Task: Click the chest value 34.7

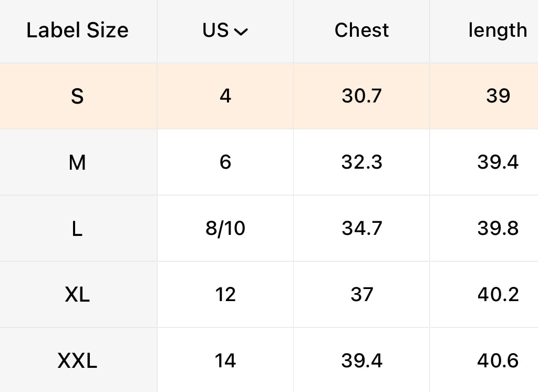Action: [361, 228]
